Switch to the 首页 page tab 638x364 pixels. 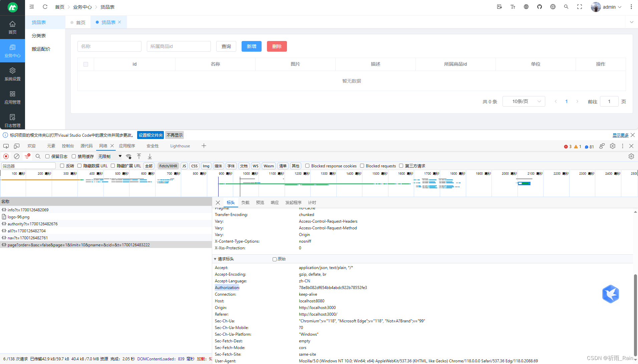pyautogui.click(x=78, y=22)
